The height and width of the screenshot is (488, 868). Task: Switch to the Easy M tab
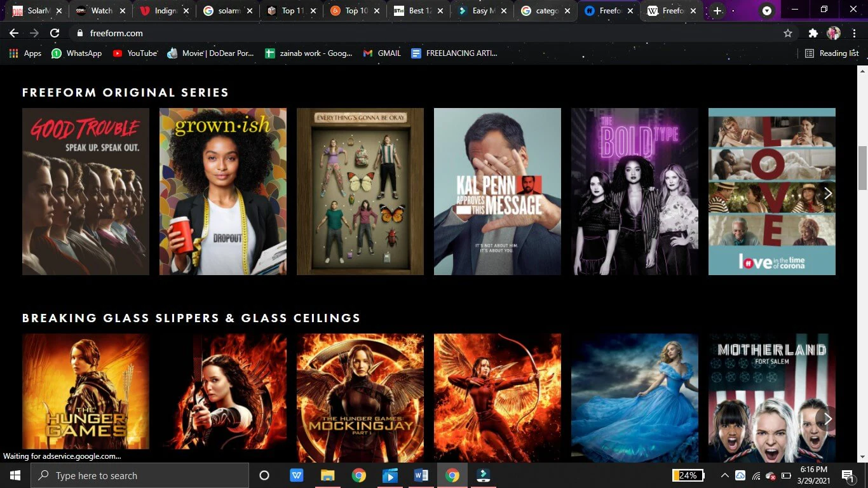click(482, 11)
